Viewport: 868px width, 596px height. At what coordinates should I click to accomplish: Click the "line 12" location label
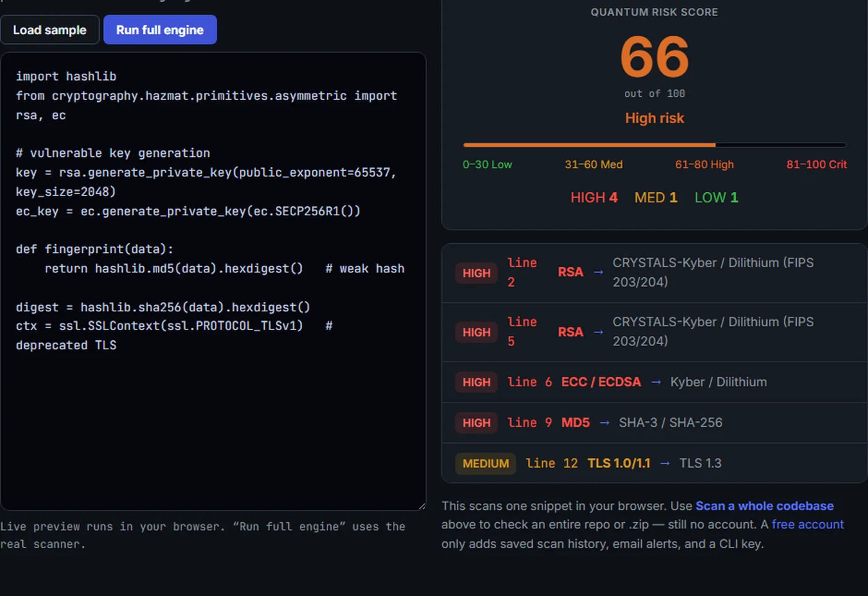coord(551,463)
